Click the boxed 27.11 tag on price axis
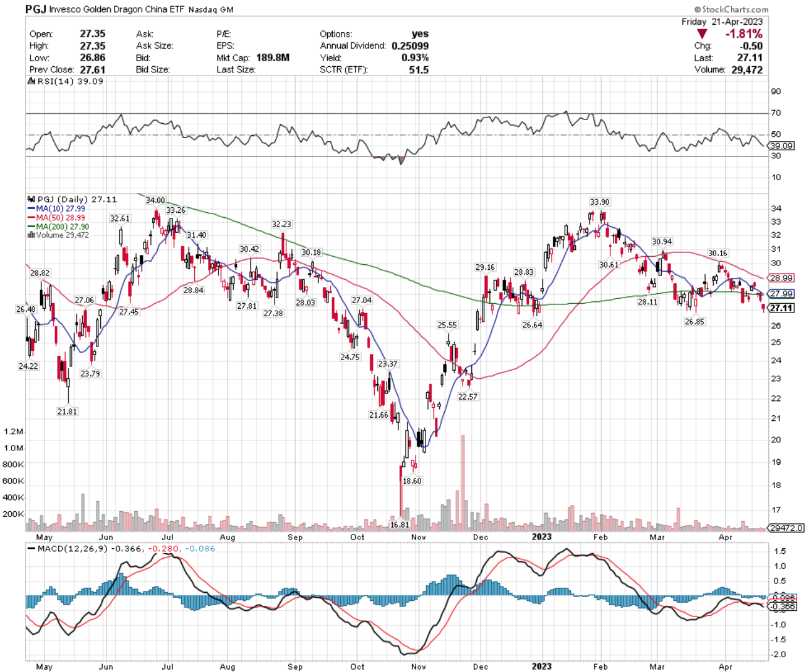This screenshot has height=672, width=809. tap(781, 308)
